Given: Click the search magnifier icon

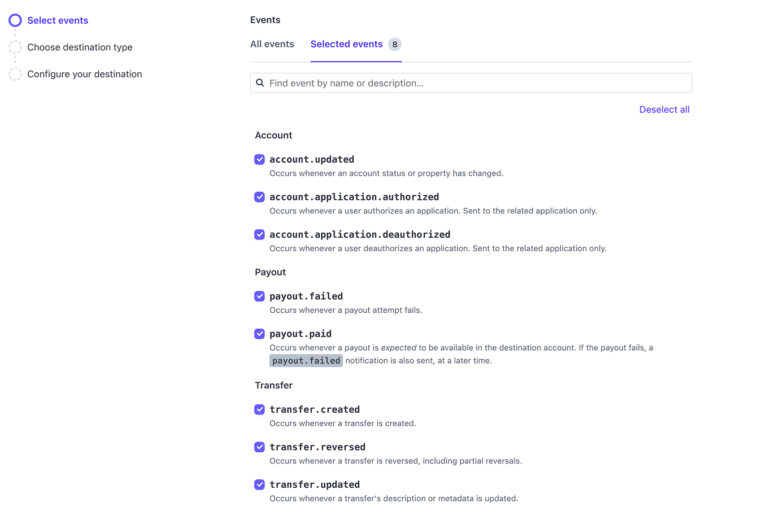Looking at the screenshot, I should pyautogui.click(x=260, y=83).
